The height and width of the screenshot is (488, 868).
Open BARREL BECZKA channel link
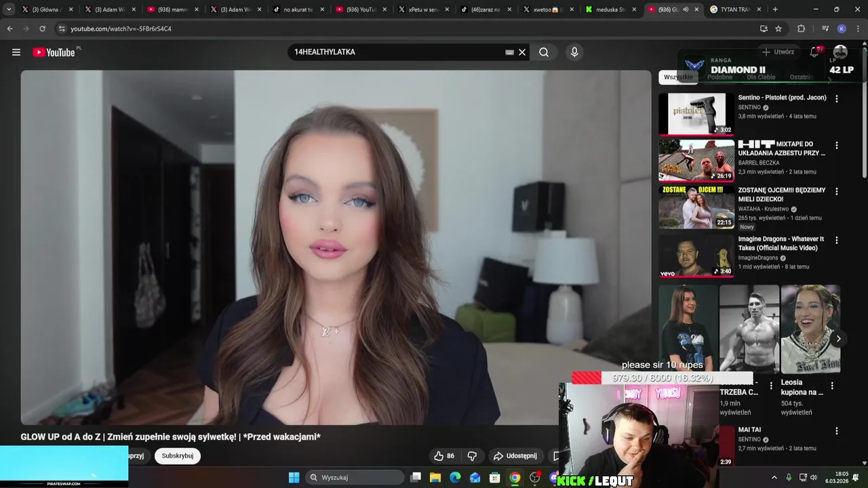(759, 163)
